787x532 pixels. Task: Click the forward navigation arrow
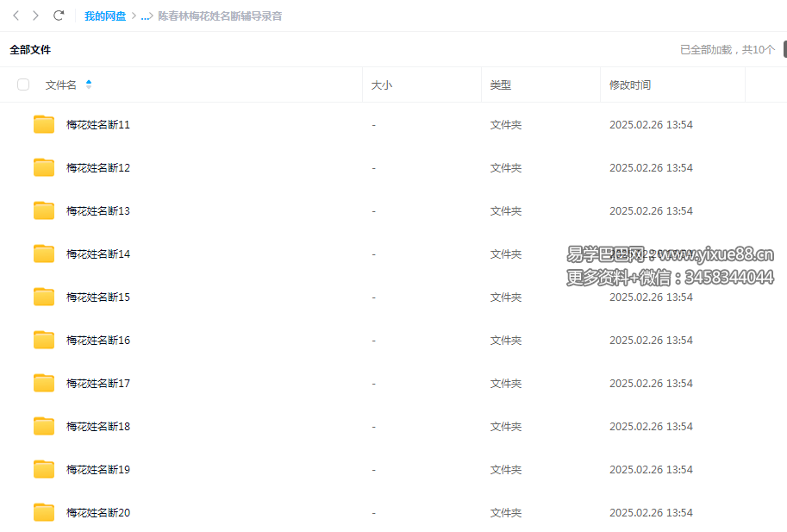pyautogui.click(x=35, y=16)
